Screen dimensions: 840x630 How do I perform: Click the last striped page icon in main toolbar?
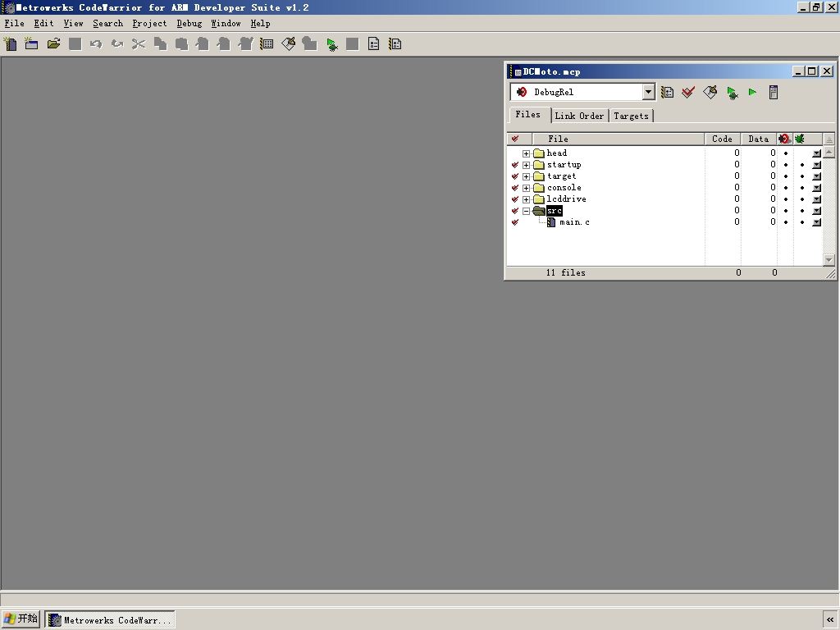coord(395,44)
